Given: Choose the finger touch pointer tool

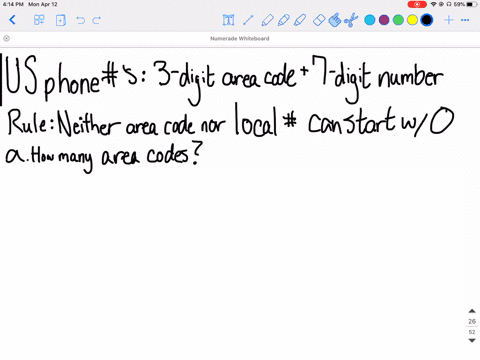Looking at the screenshot, I should point(335,20).
